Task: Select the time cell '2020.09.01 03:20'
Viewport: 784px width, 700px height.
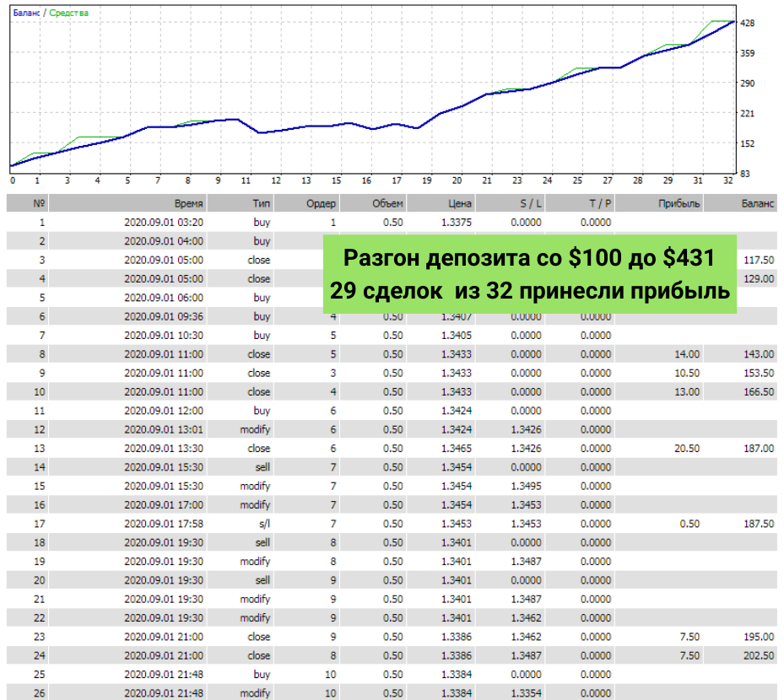Action: coord(164,223)
